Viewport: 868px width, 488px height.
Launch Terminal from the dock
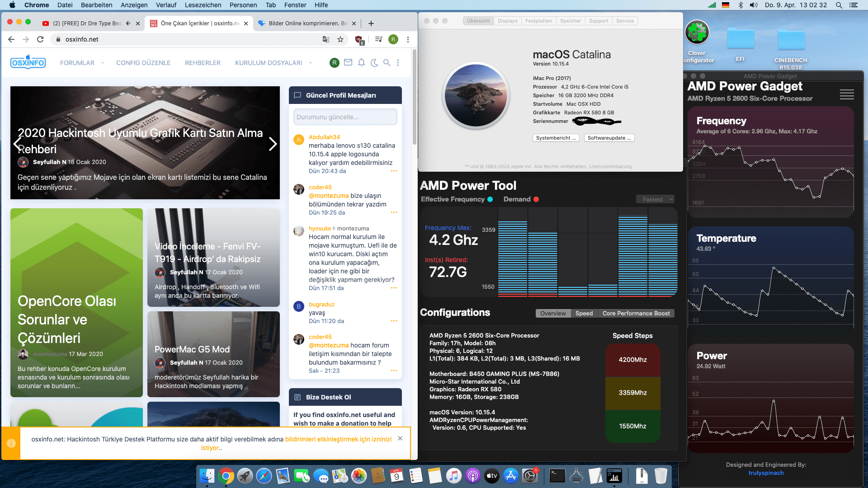tap(557, 475)
